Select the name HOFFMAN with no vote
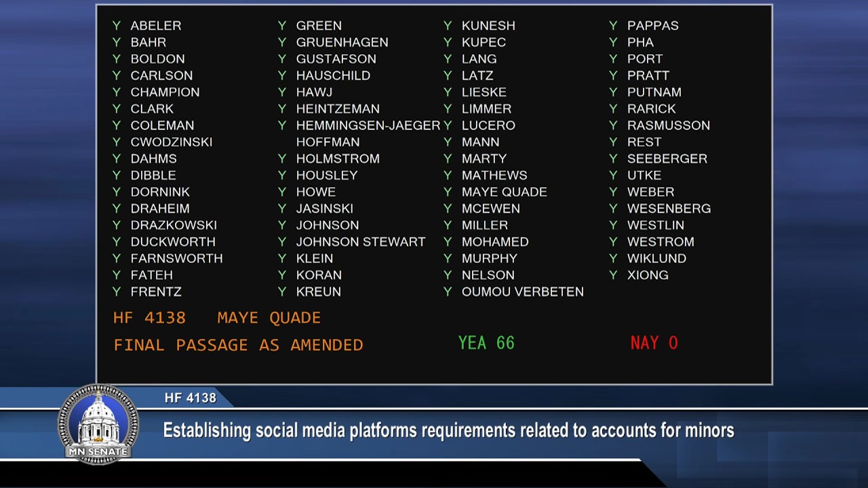Image resolution: width=868 pixels, height=488 pixels. click(x=328, y=142)
